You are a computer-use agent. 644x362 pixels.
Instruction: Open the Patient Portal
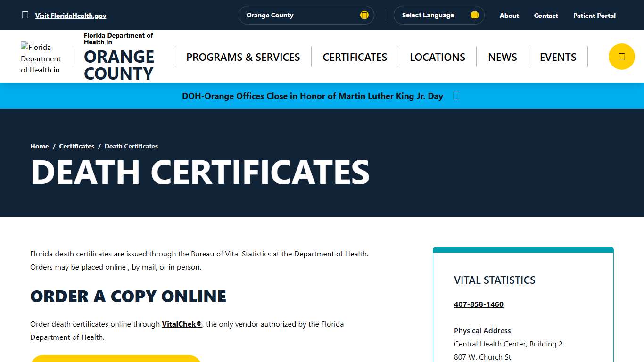(594, 15)
